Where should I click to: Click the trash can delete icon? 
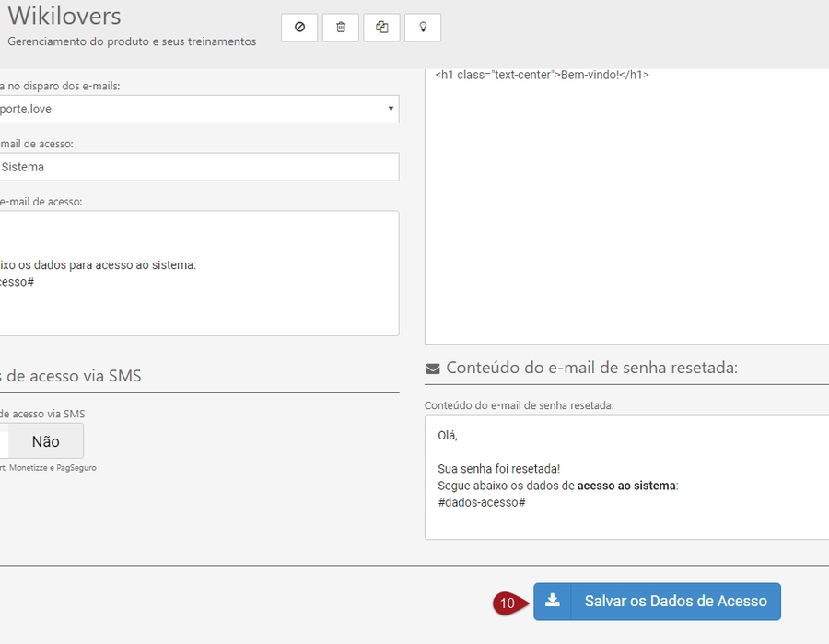pos(341,28)
